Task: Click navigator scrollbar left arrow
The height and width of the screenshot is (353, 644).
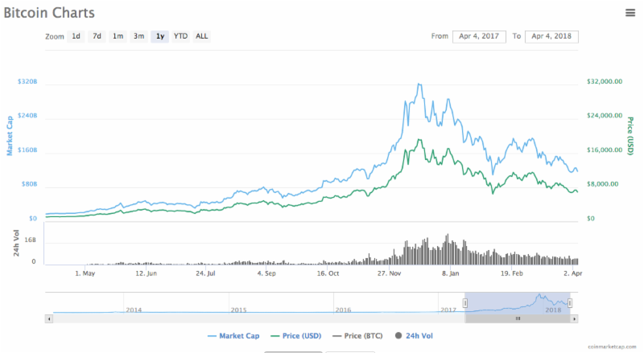Action: click(x=49, y=318)
